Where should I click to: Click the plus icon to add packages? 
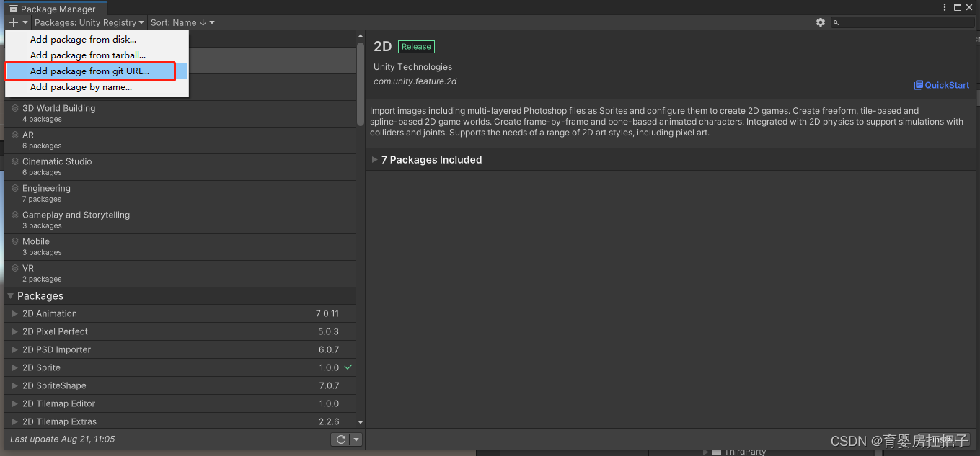pos(12,22)
